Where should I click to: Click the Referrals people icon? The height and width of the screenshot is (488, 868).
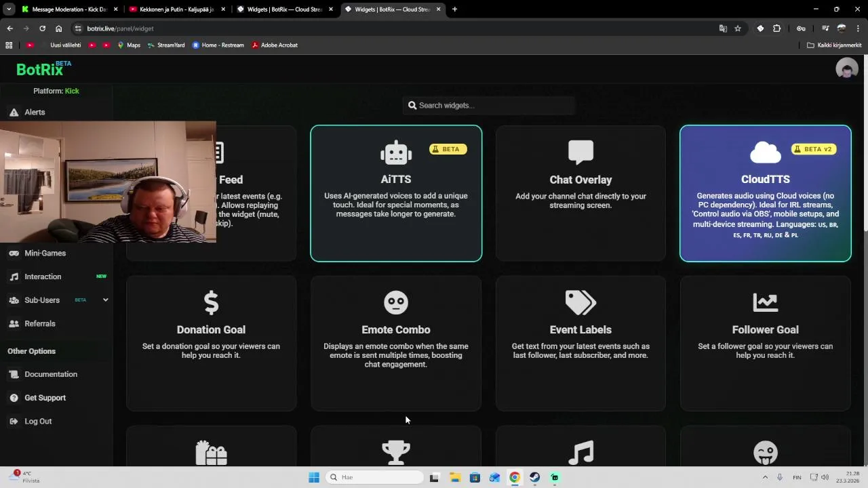pyautogui.click(x=14, y=324)
